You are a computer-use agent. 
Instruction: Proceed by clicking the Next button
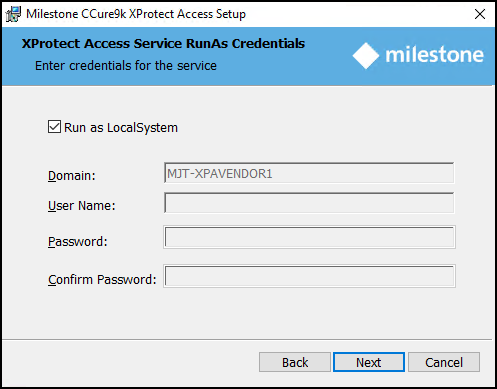[x=369, y=362]
